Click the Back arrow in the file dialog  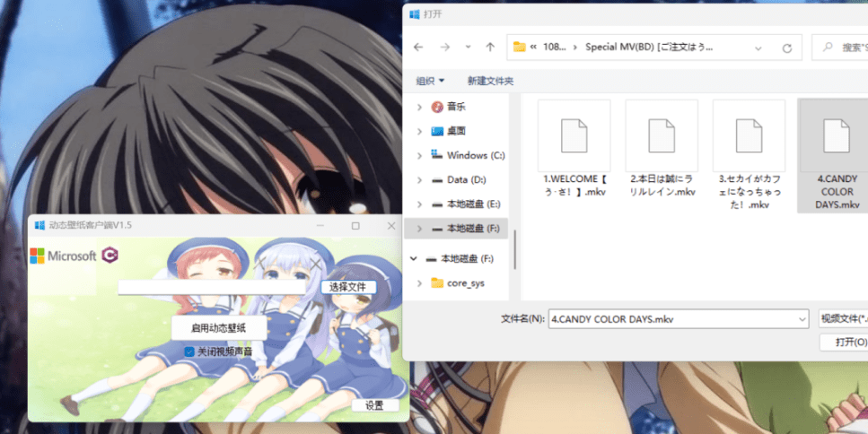pos(418,47)
